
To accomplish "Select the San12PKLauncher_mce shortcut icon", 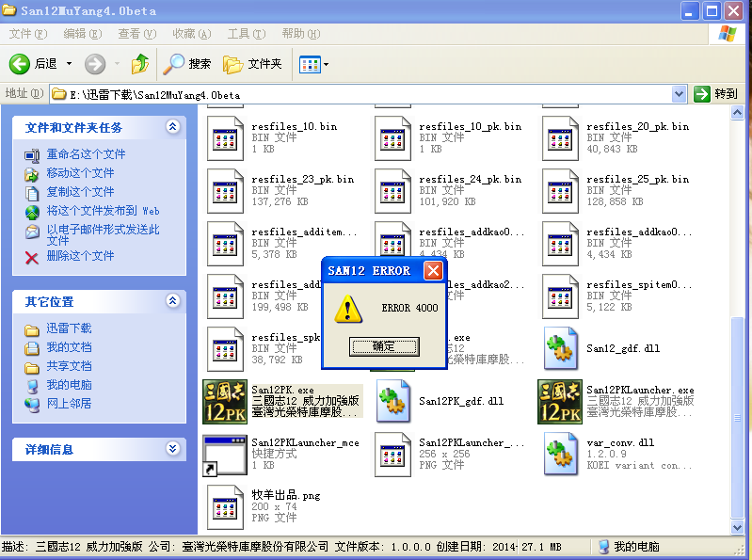I will pos(224,455).
